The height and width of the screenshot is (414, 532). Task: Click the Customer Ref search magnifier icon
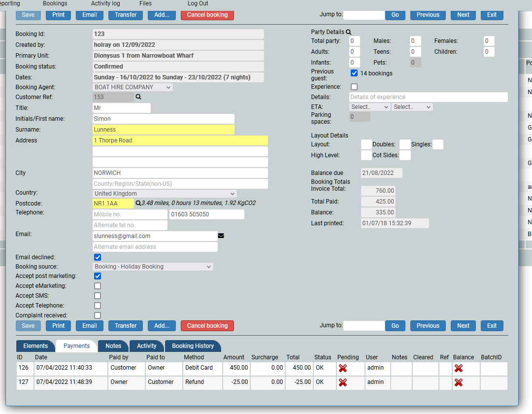(138, 97)
